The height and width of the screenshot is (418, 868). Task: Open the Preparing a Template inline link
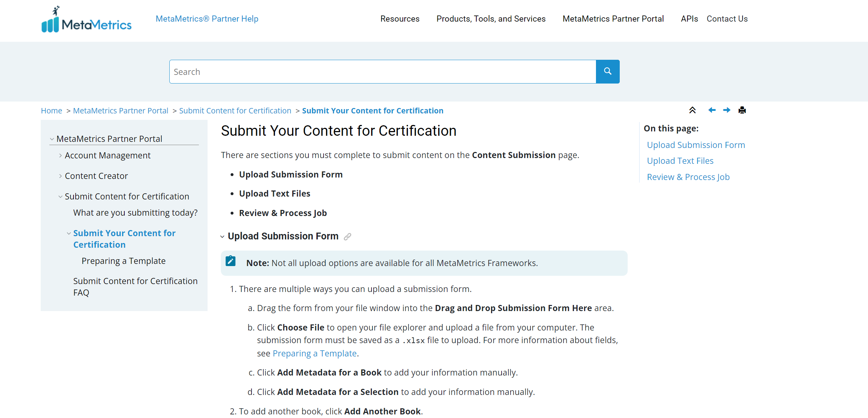pyautogui.click(x=315, y=354)
